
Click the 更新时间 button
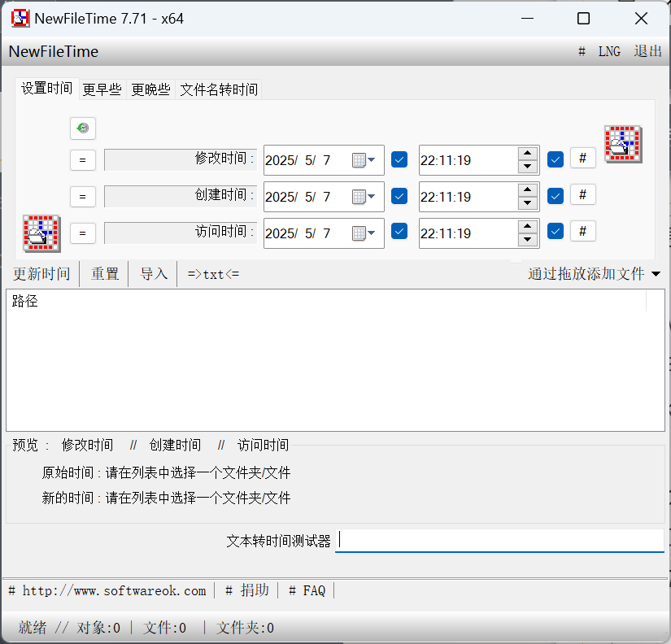point(41,274)
